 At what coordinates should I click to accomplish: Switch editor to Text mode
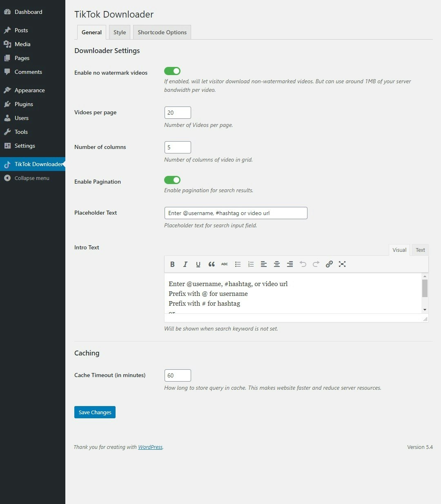click(420, 250)
